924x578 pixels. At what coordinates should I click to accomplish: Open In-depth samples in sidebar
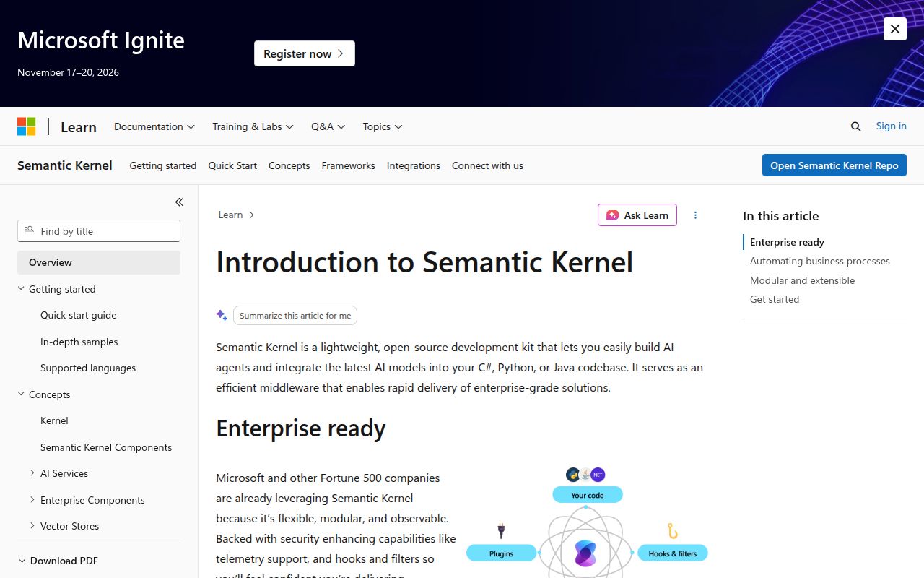pyautogui.click(x=79, y=342)
